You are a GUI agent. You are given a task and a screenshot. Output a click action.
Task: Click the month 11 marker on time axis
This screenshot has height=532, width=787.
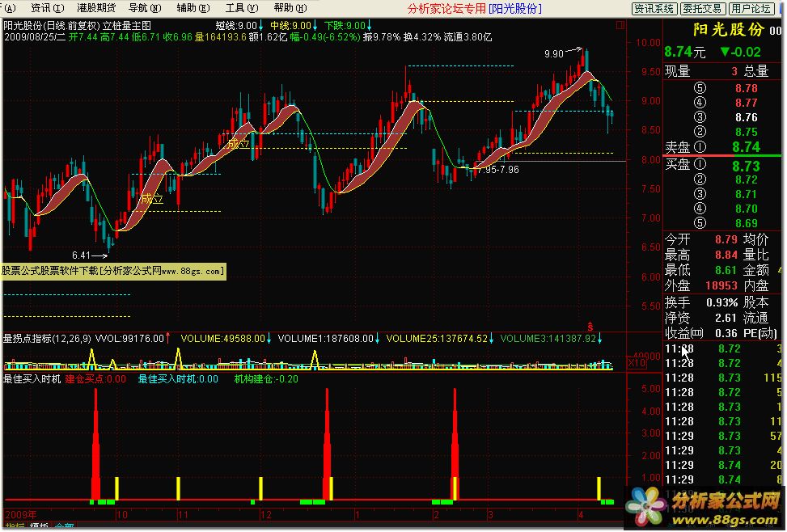(x=183, y=515)
